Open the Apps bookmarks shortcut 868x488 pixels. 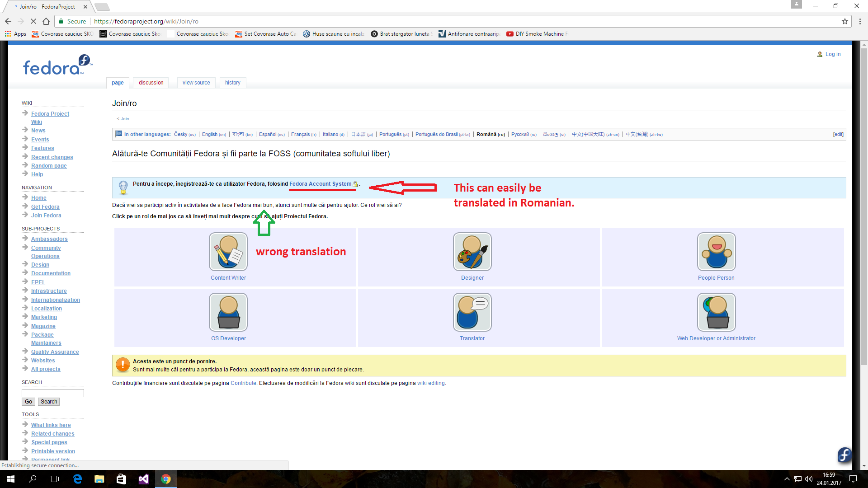(15, 34)
